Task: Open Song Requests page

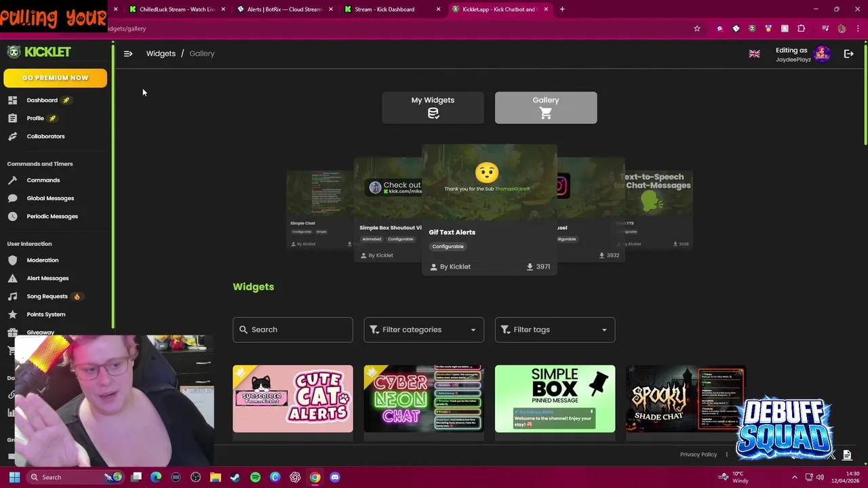Action: tap(47, 296)
